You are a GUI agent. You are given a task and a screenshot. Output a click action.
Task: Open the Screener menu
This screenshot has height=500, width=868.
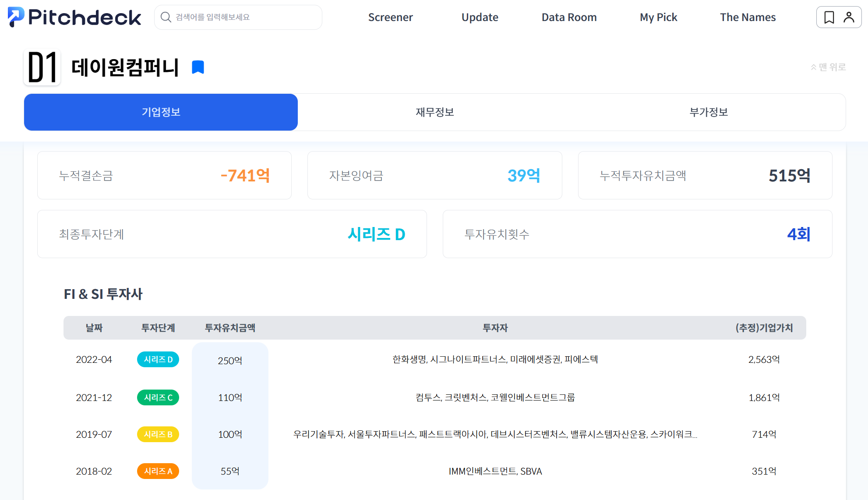(390, 17)
